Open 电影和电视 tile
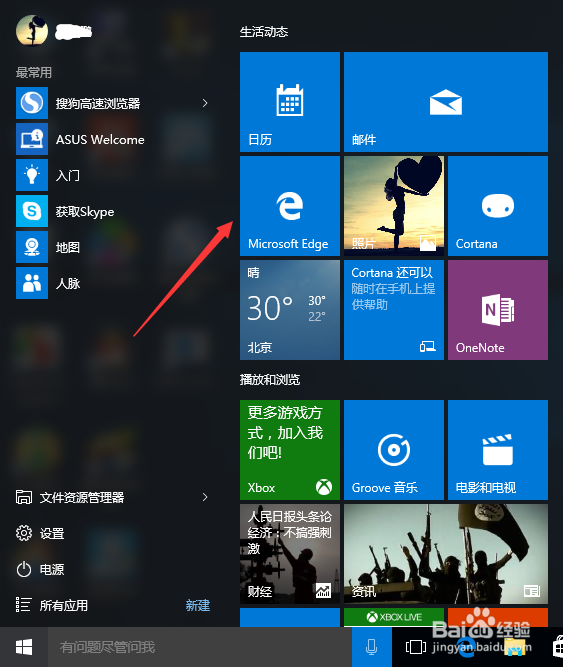Image resolution: width=563 pixels, height=667 pixels. point(498,450)
